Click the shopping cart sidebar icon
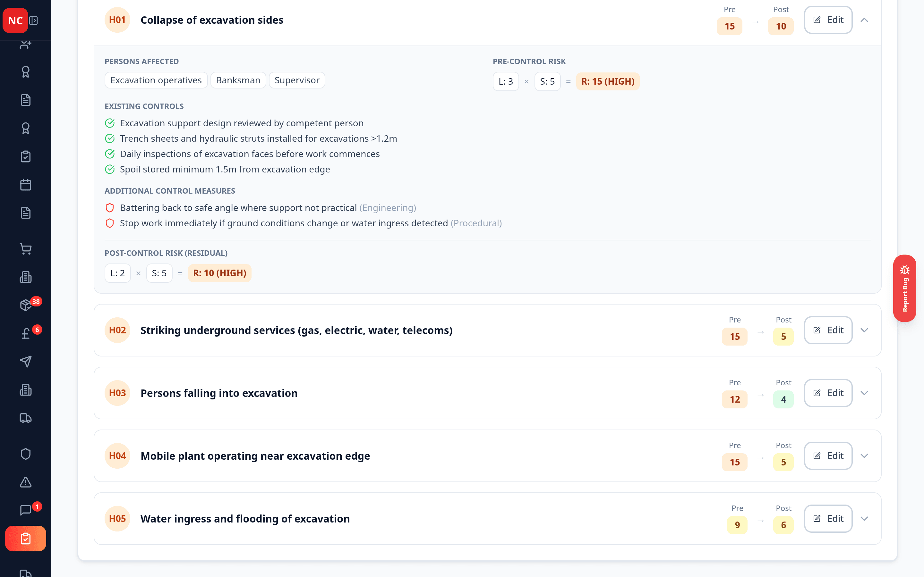The height and width of the screenshot is (577, 924). pyautogui.click(x=26, y=249)
